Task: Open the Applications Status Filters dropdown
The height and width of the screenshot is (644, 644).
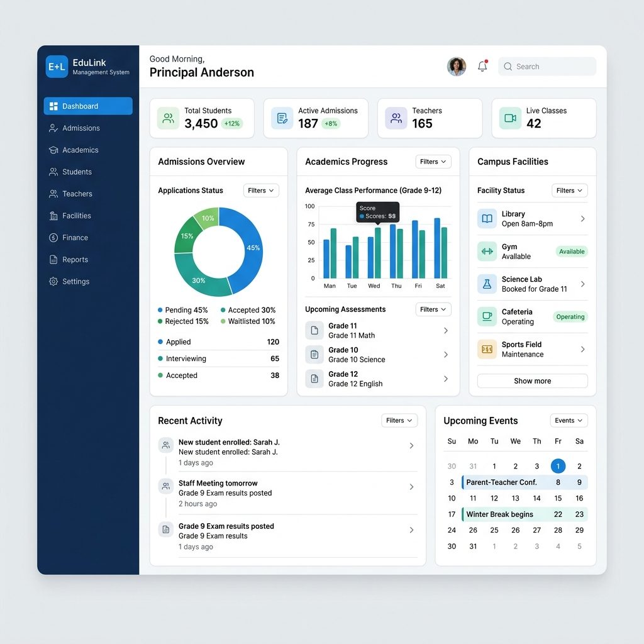Action: (261, 191)
